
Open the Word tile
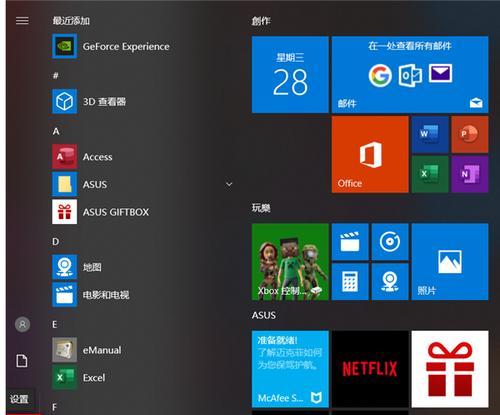(x=430, y=134)
